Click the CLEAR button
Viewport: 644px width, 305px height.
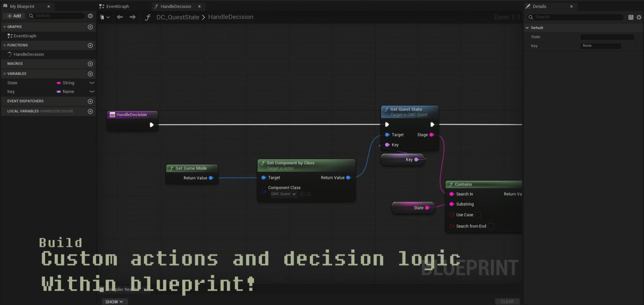[507, 302]
